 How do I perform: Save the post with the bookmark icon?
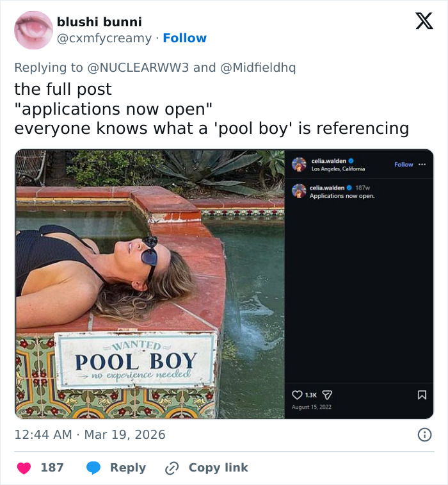(x=422, y=395)
